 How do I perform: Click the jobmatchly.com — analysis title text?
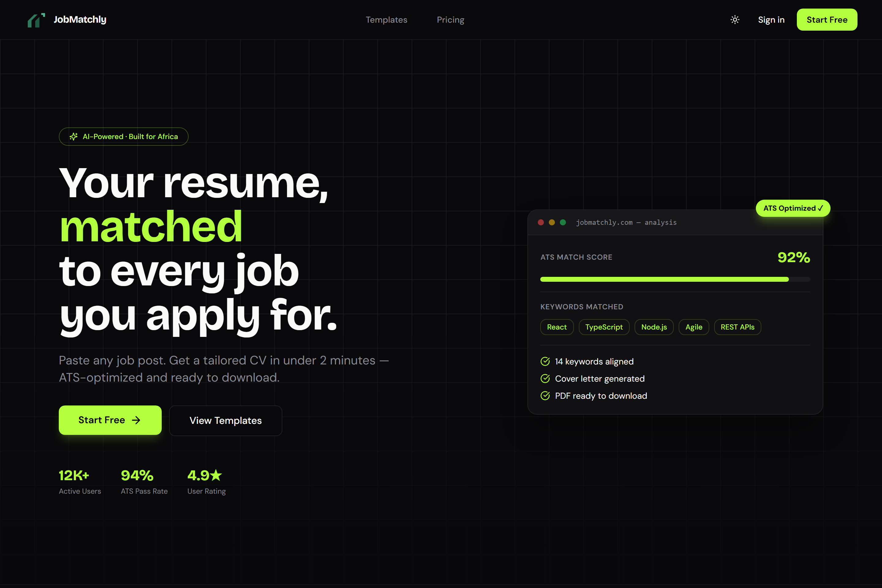(626, 222)
